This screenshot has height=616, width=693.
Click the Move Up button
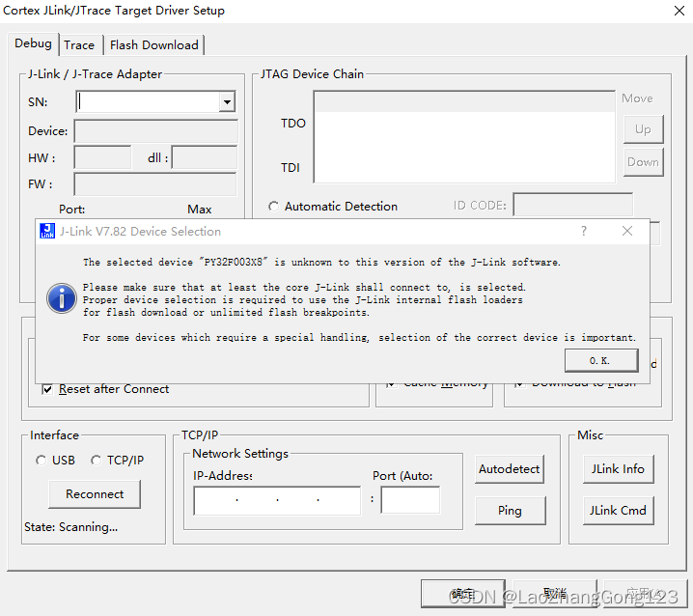(x=643, y=129)
